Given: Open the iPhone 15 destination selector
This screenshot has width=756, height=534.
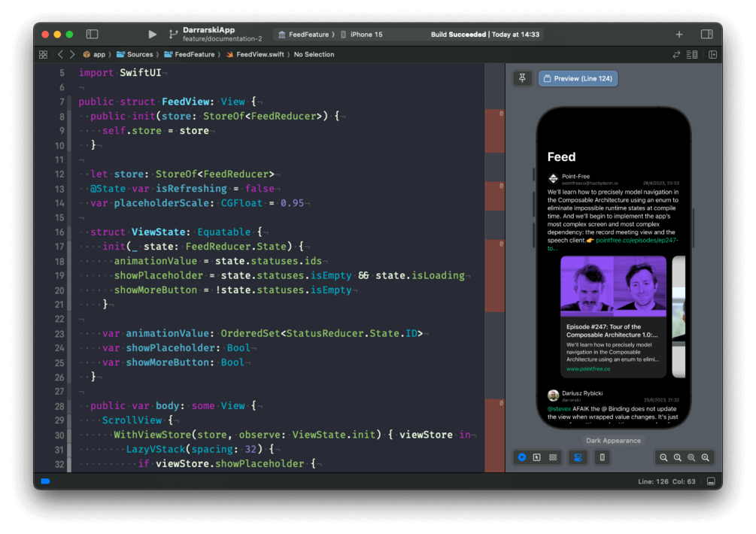Looking at the screenshot, I should click(x=361, y=34).
